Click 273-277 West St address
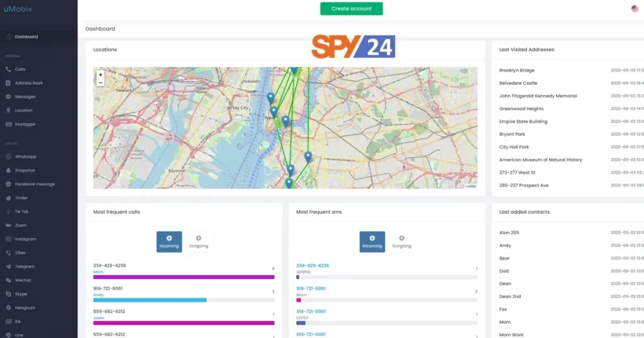The width and height of the screenshot is (644, 338). pyautogui.click(x=517, y=173)
